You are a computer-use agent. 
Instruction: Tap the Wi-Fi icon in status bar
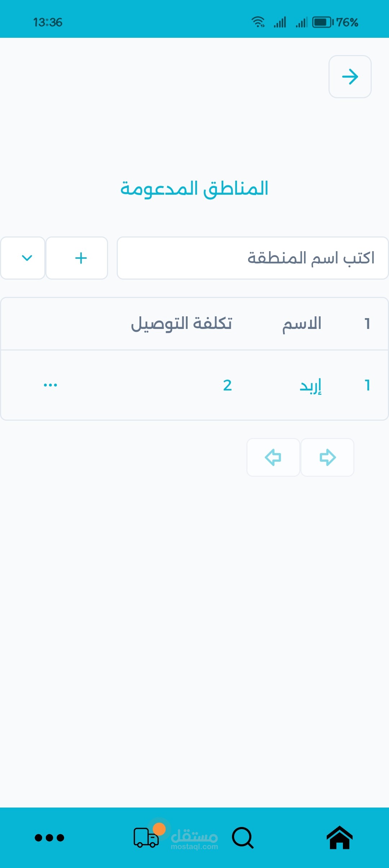(258, 22)
